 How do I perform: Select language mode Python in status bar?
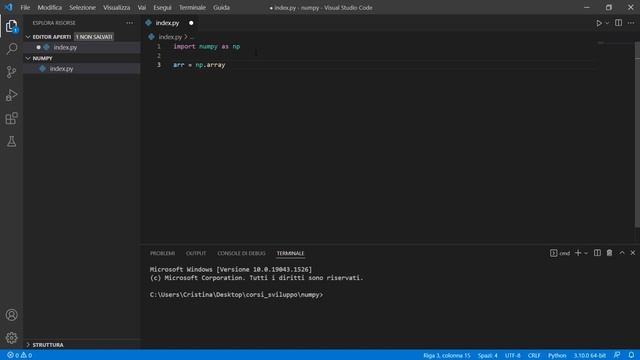point(557,355)
